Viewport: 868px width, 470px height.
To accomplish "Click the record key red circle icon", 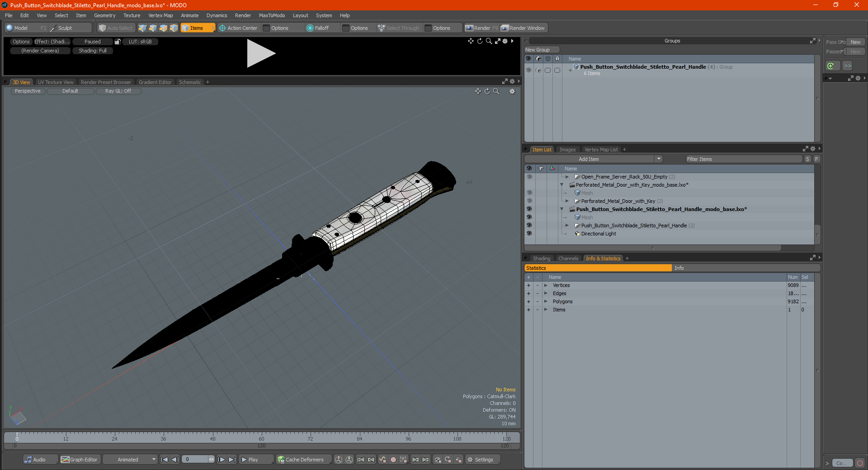I will 393,460.
